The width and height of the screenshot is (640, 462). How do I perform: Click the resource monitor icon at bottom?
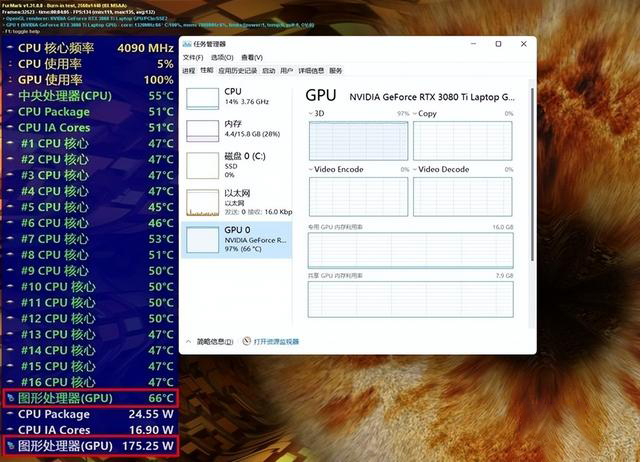[246, 341]
